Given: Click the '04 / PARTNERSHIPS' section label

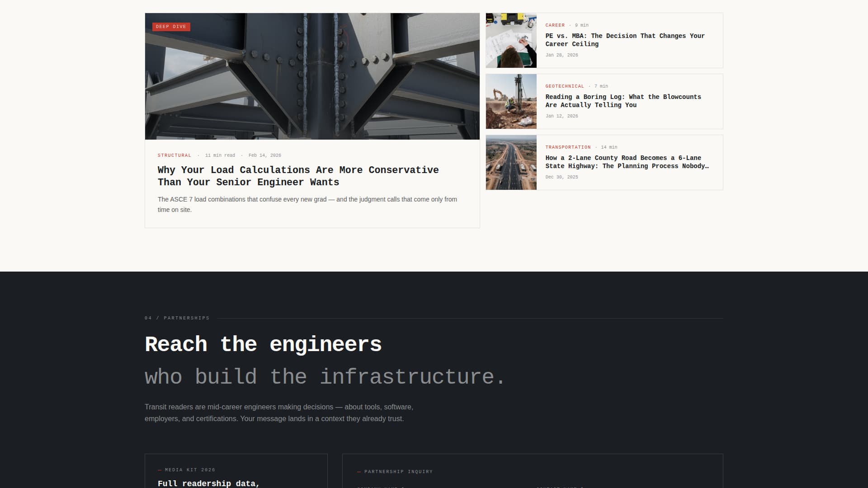Looking at the screenshot, I should point(177,318).
